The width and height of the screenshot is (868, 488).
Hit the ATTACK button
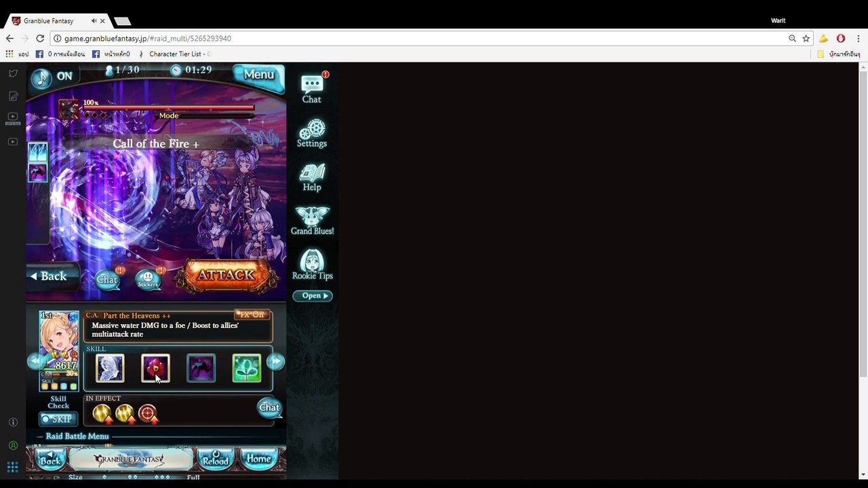(x=226, y=275)
